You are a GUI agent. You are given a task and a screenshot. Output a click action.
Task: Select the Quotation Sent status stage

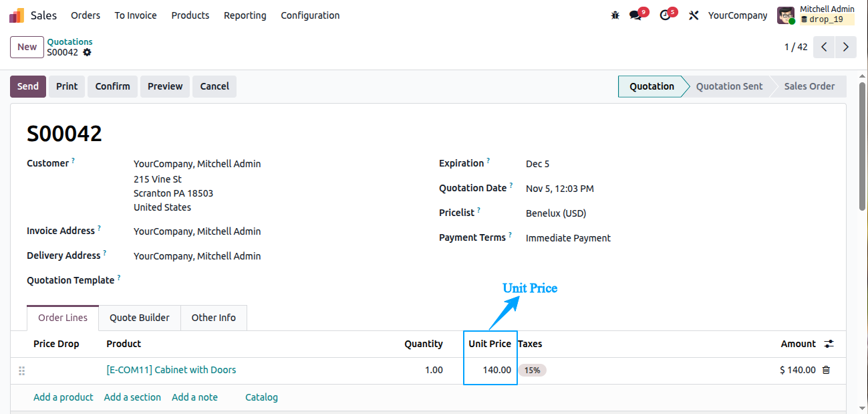pyautogui.click(x=729, y=86)
